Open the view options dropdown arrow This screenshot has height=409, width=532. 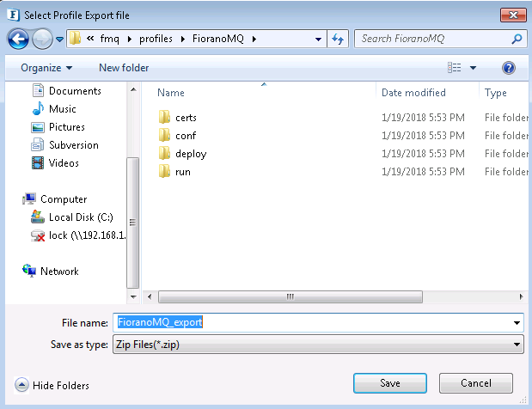coord(473,68)
